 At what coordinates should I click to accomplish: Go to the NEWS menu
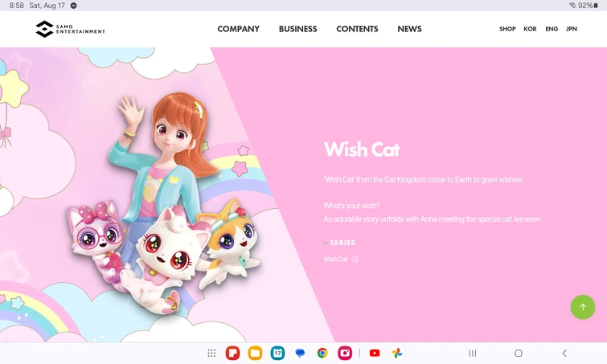409,29
